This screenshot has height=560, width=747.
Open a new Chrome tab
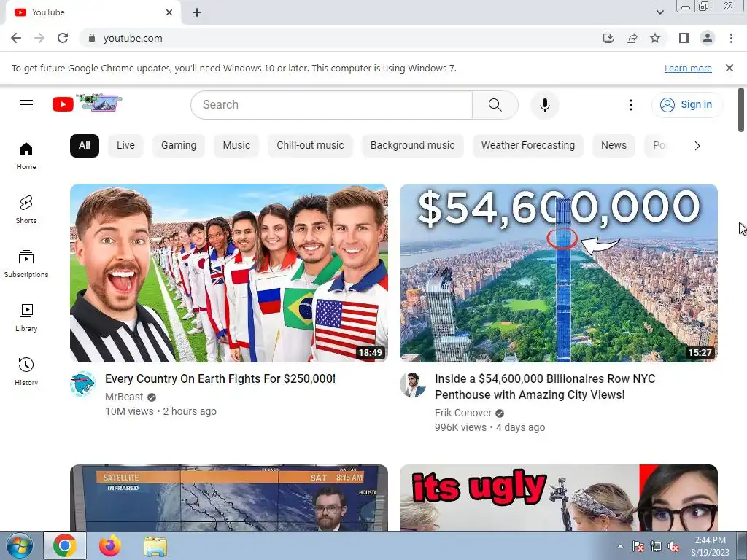197,12
